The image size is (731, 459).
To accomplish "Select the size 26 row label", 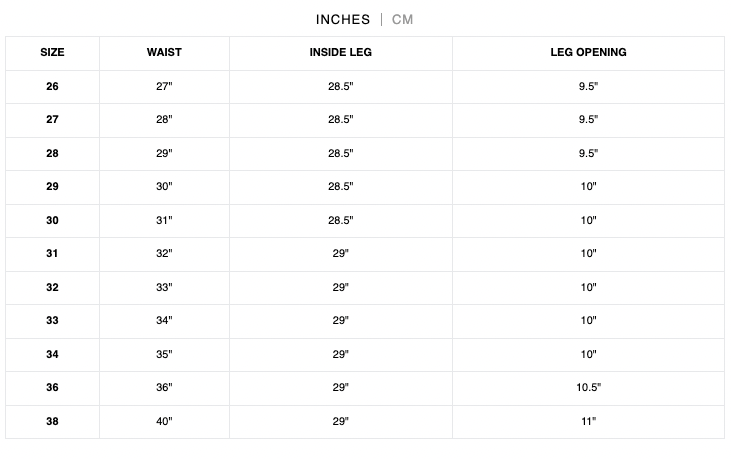I will [x=52, y=86].
